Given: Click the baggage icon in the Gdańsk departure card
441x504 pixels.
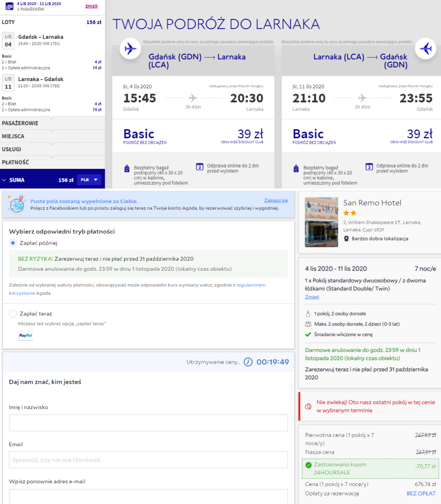Looking at the screenshot, I should click(127, 168).
